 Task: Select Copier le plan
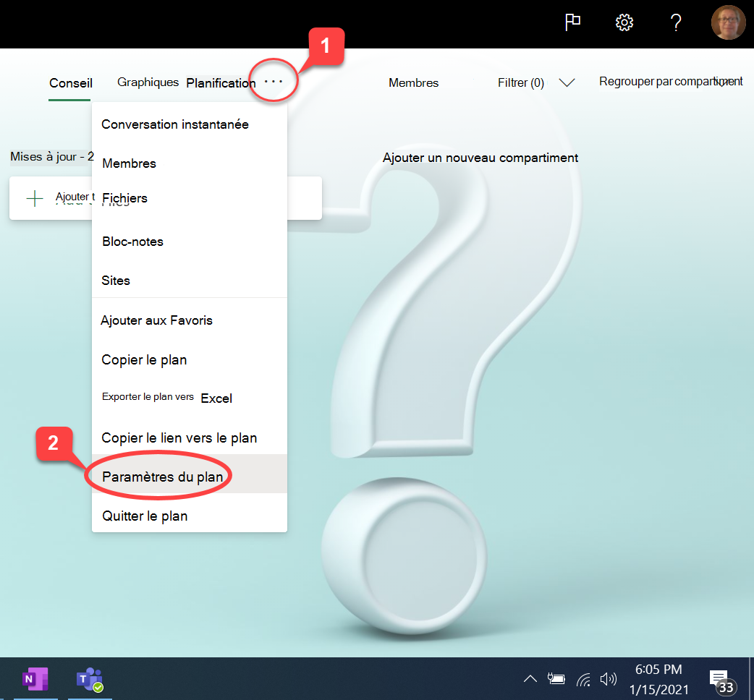coord(190,359)
